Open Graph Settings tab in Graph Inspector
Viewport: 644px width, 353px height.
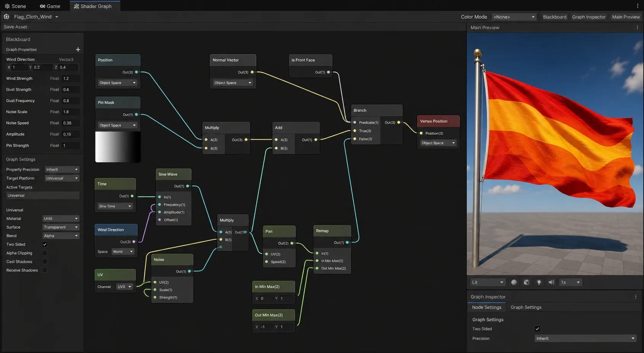tap(526, 307)
